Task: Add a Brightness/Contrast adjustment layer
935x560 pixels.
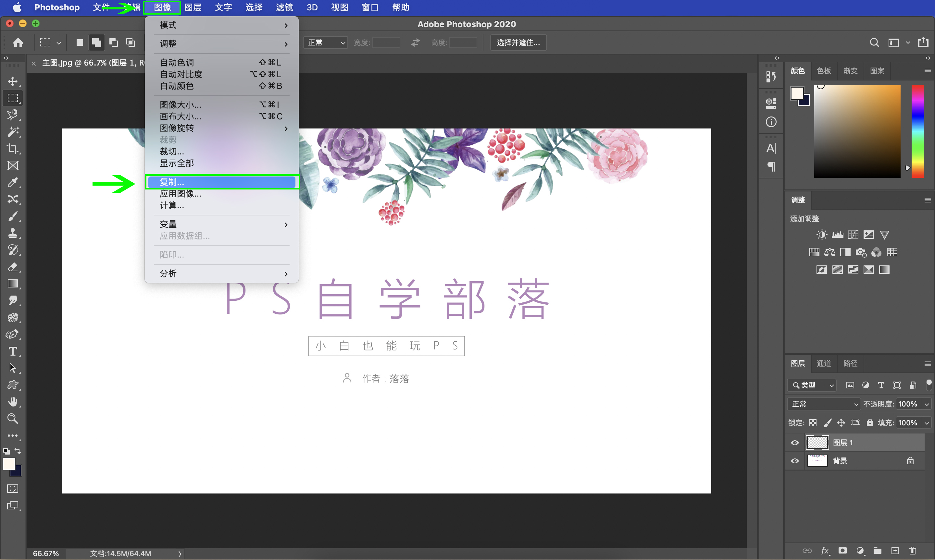Action: 821,234
